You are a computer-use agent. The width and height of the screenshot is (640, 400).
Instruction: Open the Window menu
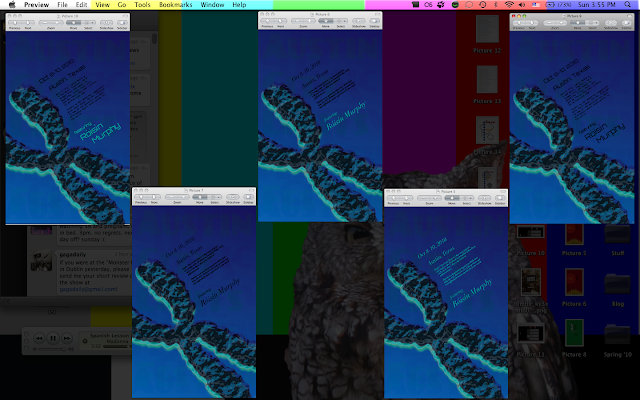point(212,4)
